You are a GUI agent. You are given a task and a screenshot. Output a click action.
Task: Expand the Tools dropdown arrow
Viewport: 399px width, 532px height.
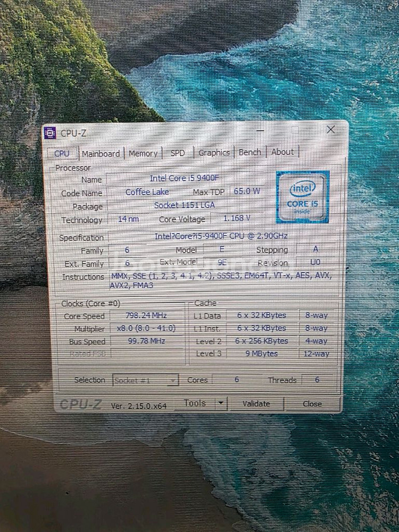click(221, 403)
